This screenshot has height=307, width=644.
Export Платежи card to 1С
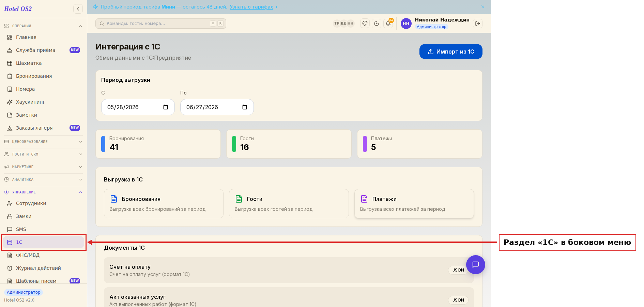414,204
